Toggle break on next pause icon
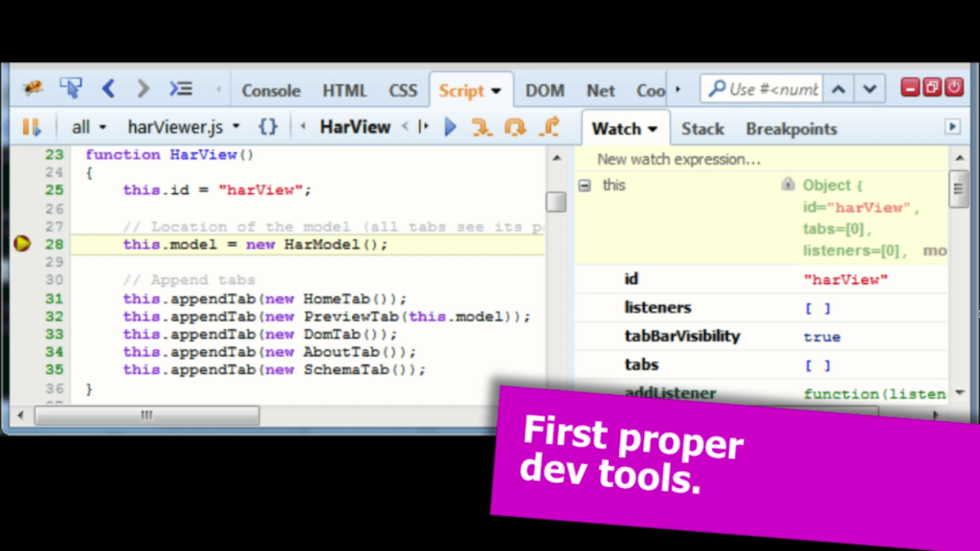980x551 pixels. [32, 127]
